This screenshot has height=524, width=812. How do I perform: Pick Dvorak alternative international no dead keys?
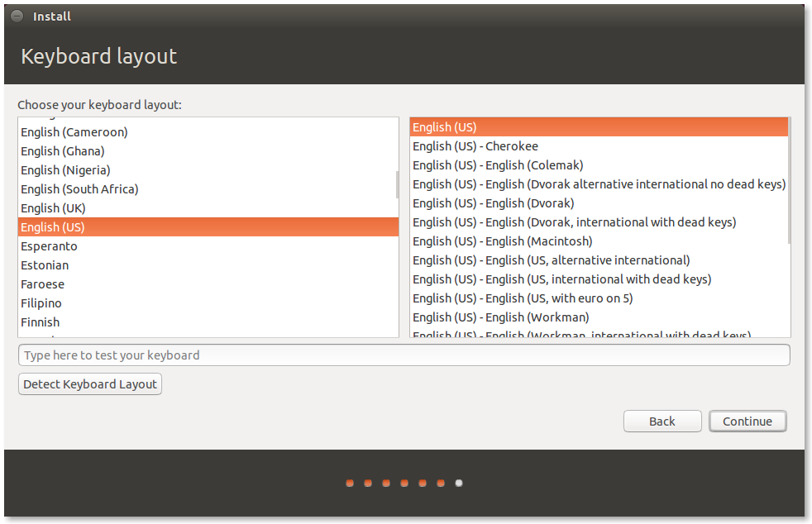coord(599,183)
